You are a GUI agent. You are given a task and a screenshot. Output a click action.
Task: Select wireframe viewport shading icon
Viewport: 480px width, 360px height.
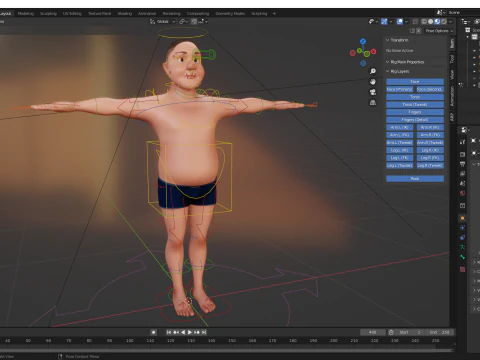pos(424,21)
